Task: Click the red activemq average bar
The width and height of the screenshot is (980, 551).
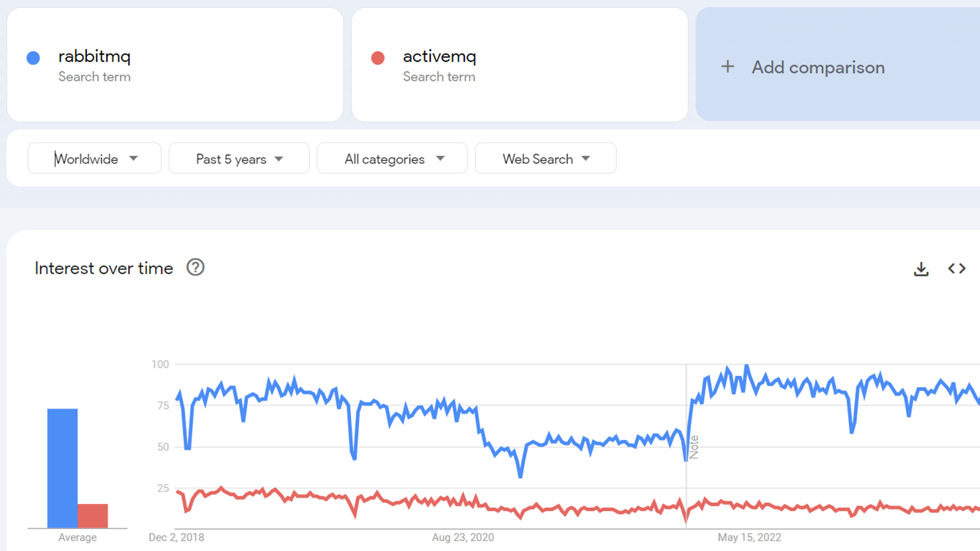Action: coord(93,515)
